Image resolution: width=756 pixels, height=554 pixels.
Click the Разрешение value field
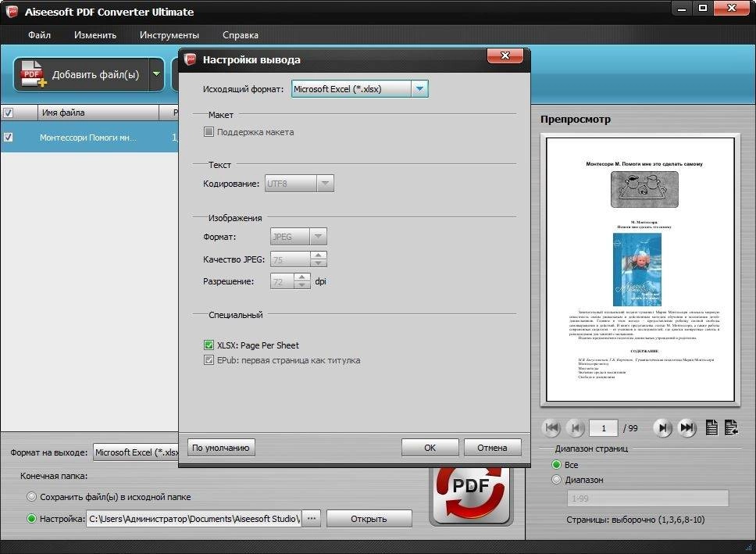pyautogui.click(x=282, y=281)
